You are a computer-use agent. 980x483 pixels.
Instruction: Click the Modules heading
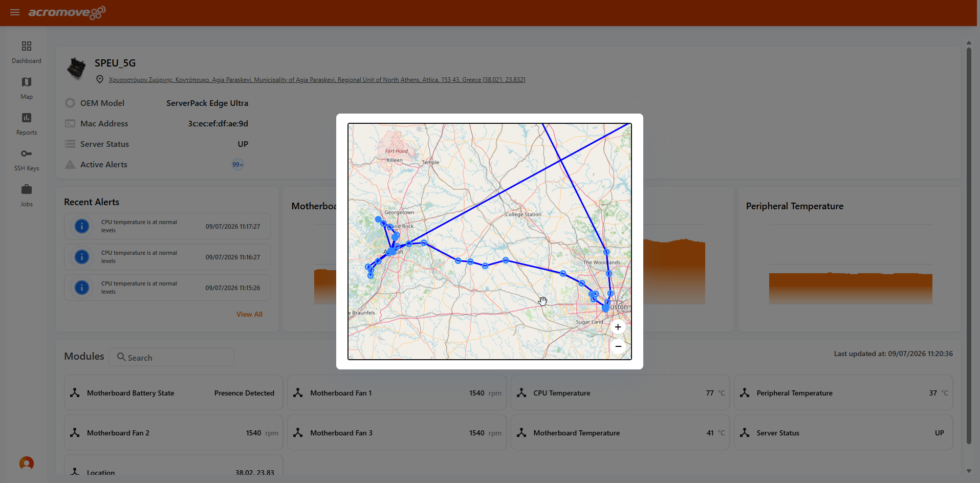84,356
